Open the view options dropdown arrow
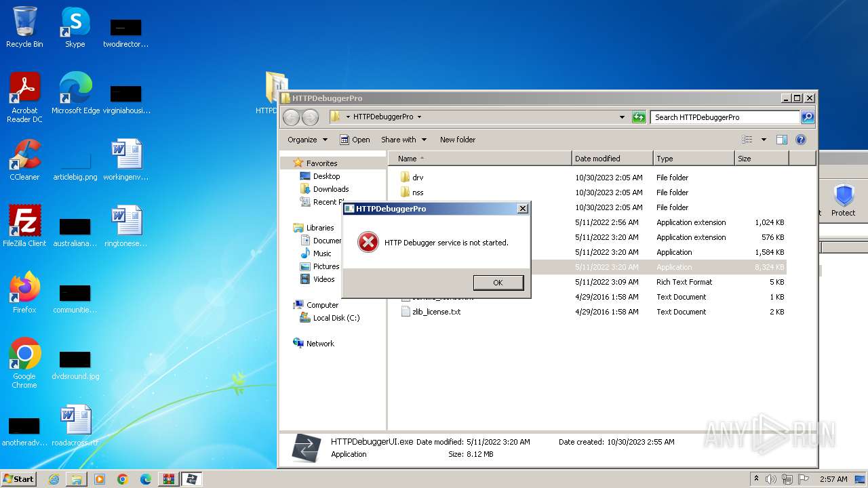This screenshot has width=868, height=488. (x=763, y=140)
